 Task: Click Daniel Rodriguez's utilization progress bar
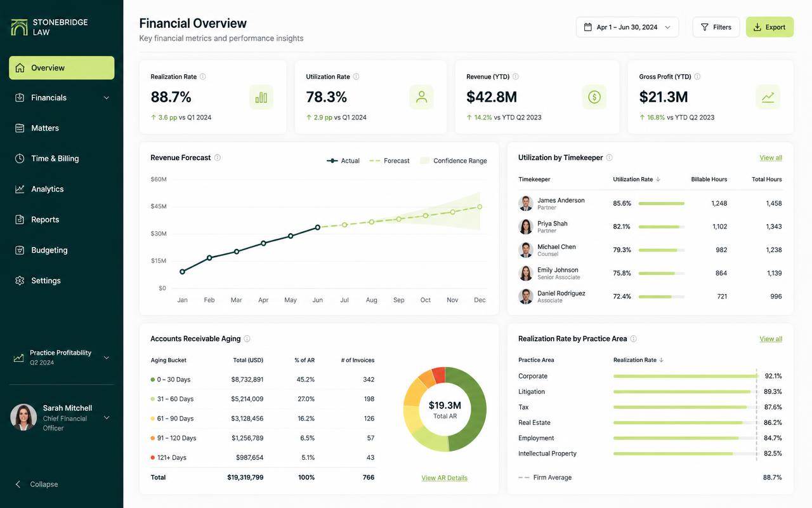(662, 297)
